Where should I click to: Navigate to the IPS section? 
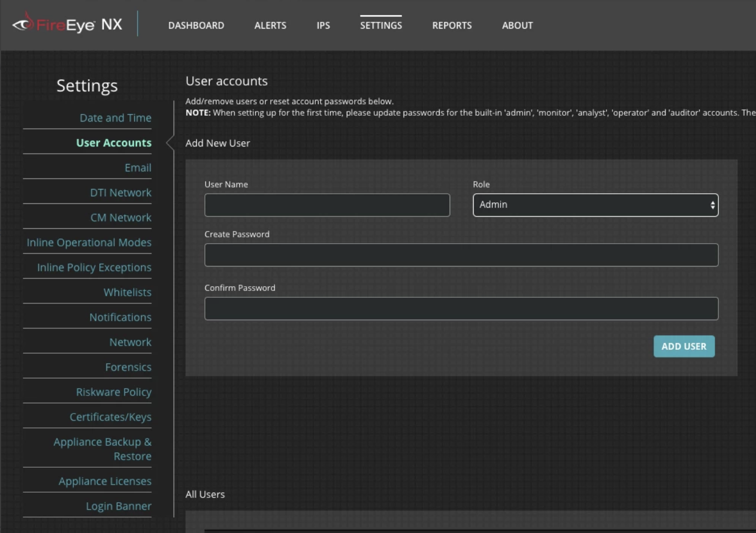[x=323, y=25]
